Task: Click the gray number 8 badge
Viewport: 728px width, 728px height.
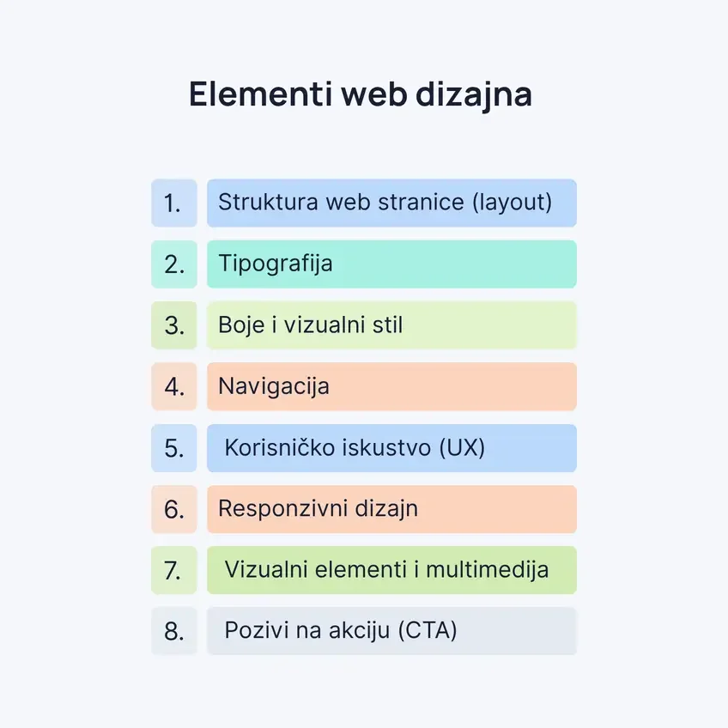Action: point(174,631)
